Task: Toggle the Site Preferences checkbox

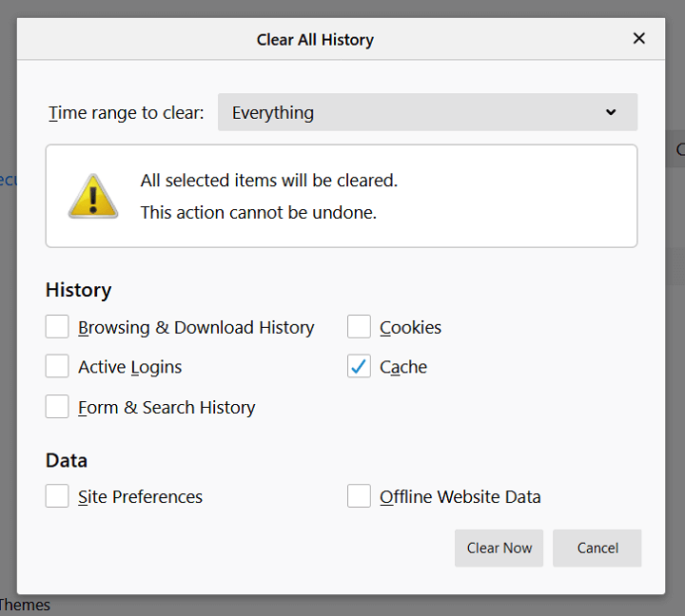Action: [x=58, y=496]
